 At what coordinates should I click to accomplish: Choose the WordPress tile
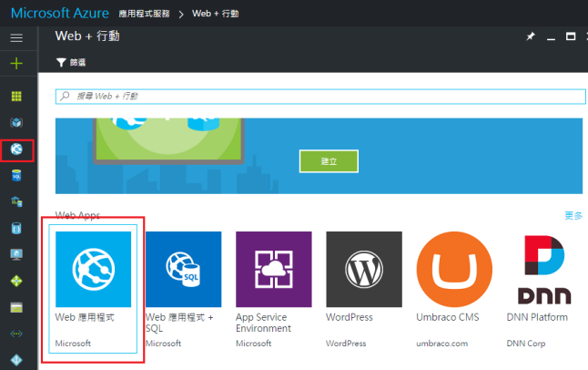pyautogui.click(x=364, y=289)
